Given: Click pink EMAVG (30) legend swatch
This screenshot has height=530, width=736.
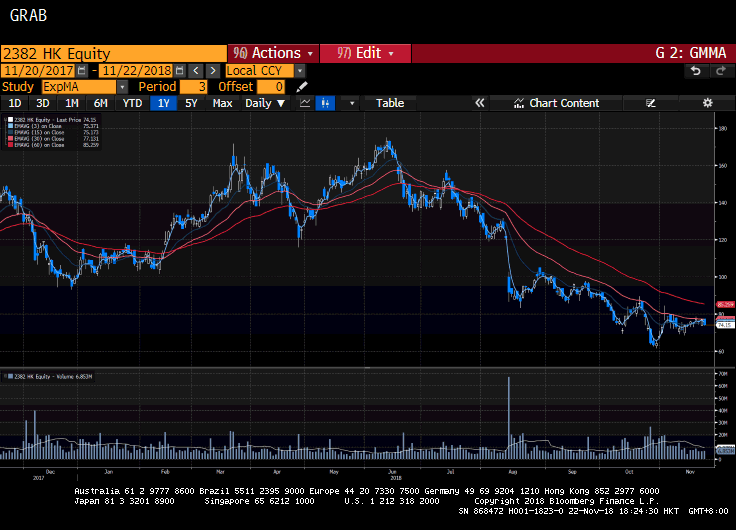Looking at the screenshot, I should [10, 138].
